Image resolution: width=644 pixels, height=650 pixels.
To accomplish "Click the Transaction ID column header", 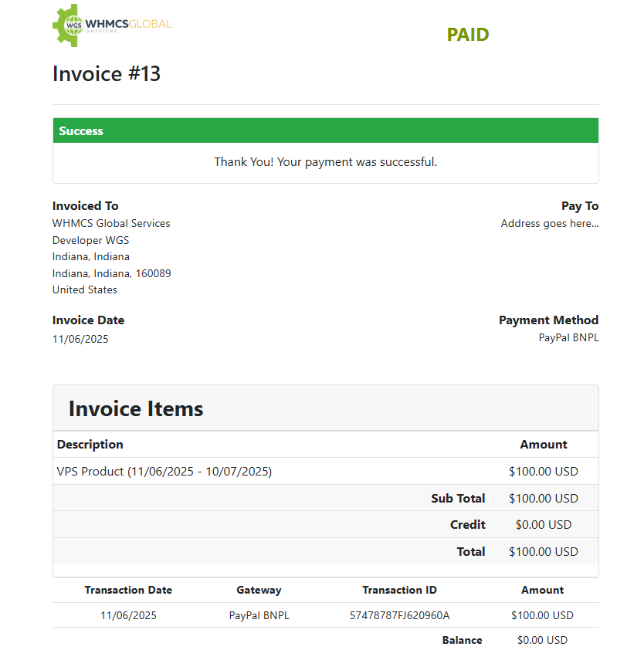I will (399, 590).
